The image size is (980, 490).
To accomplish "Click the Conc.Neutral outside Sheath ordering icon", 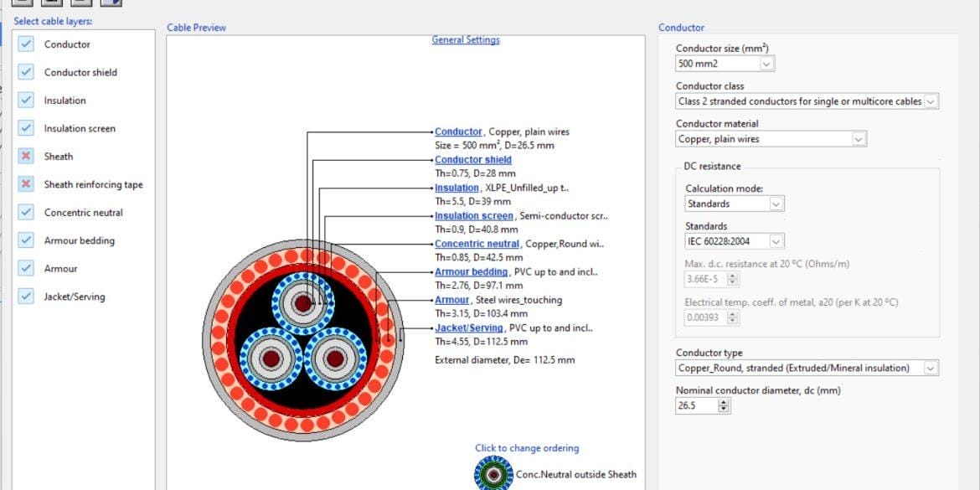I will click(494, 473).
